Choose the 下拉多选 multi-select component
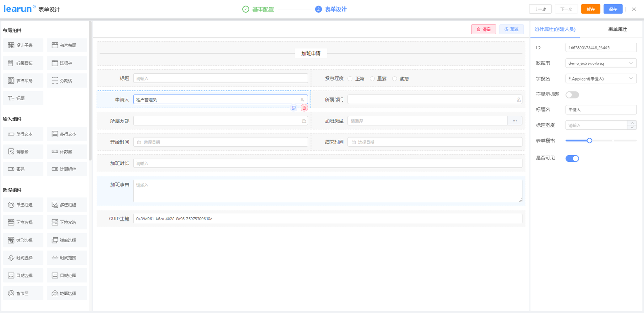This screenshot has width=644, height=313. (67, 222)
